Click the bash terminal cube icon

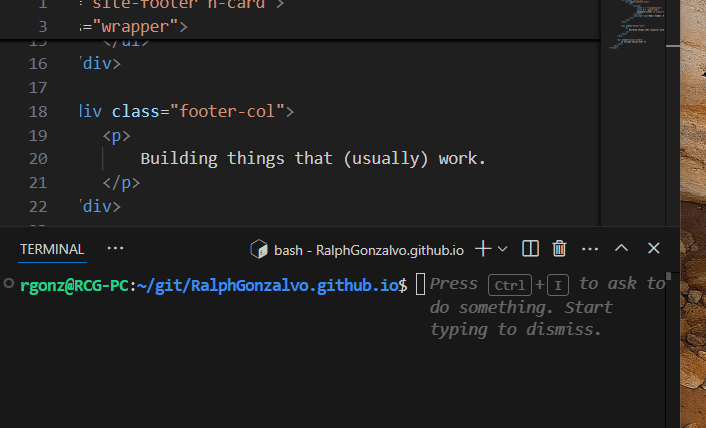coord(258,249)
